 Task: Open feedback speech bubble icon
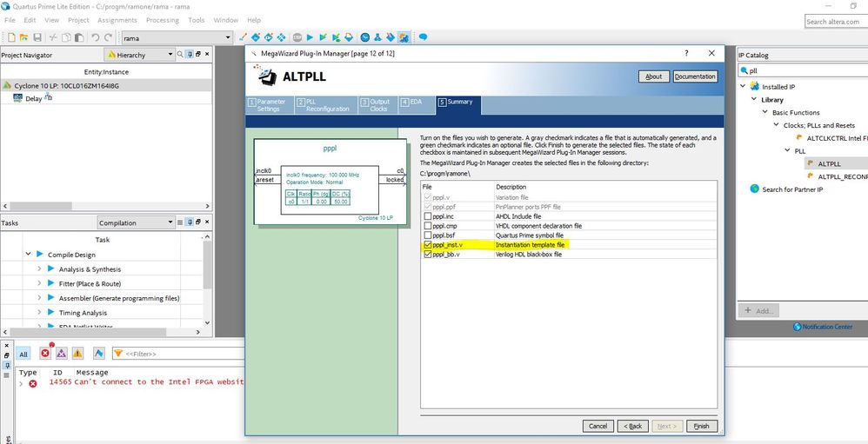coord(423,37)
